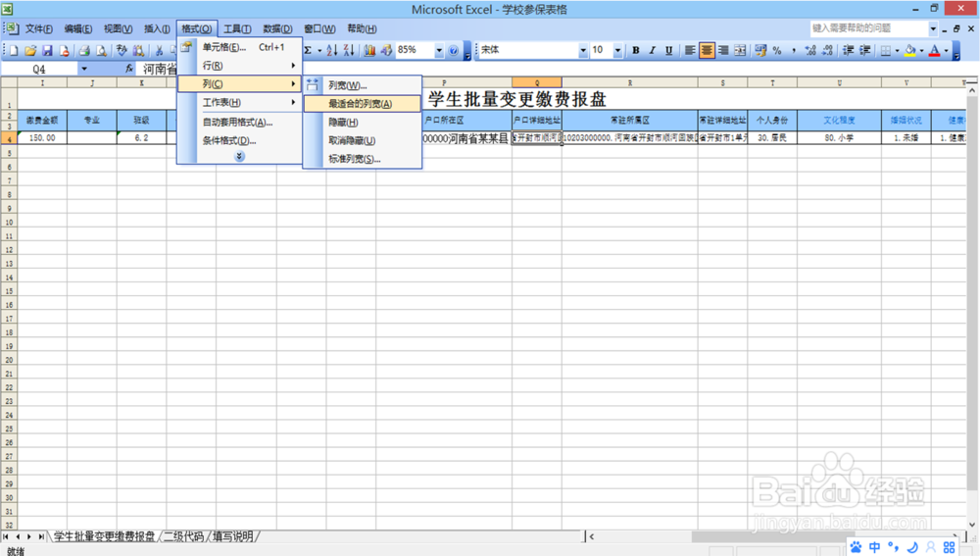Viewport: 980px width, 556px height.
Task: Open 行(R) submenu
Action: pos(239,65)
